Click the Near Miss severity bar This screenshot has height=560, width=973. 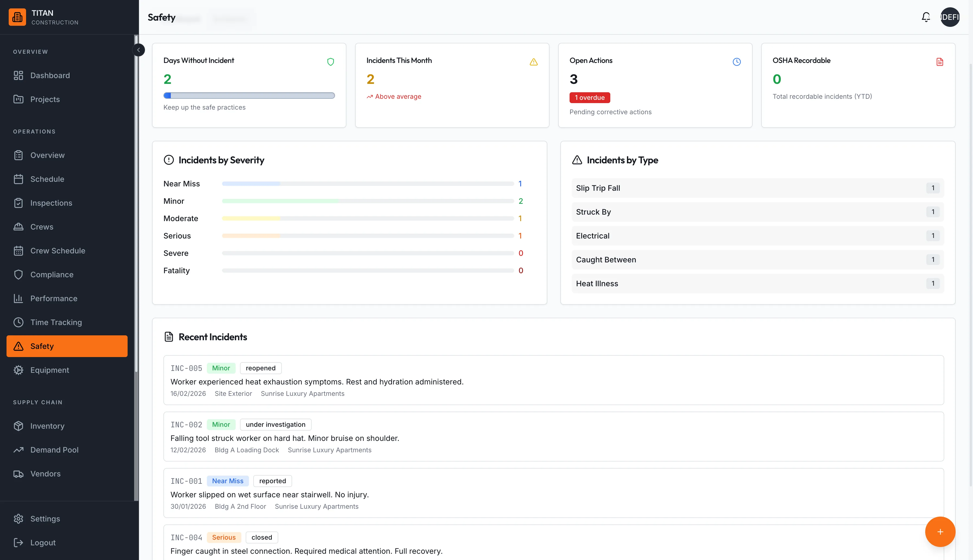[368, 184]
